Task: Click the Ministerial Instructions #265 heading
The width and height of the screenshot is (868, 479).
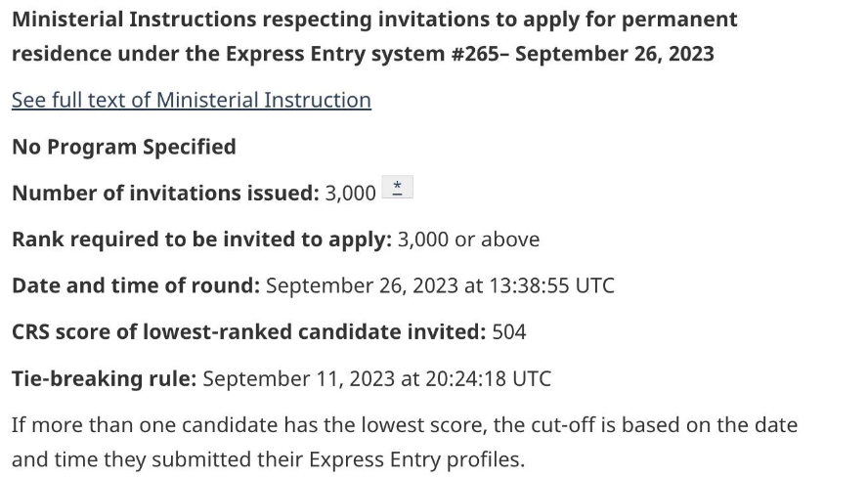Action: click(374, 36)
